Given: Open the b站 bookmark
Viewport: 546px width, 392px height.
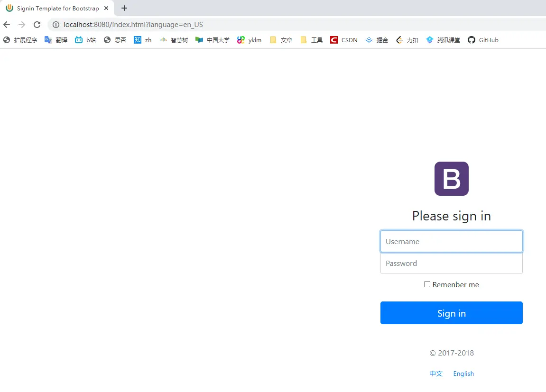Looking at the screenshot, I should click(85, 40).
